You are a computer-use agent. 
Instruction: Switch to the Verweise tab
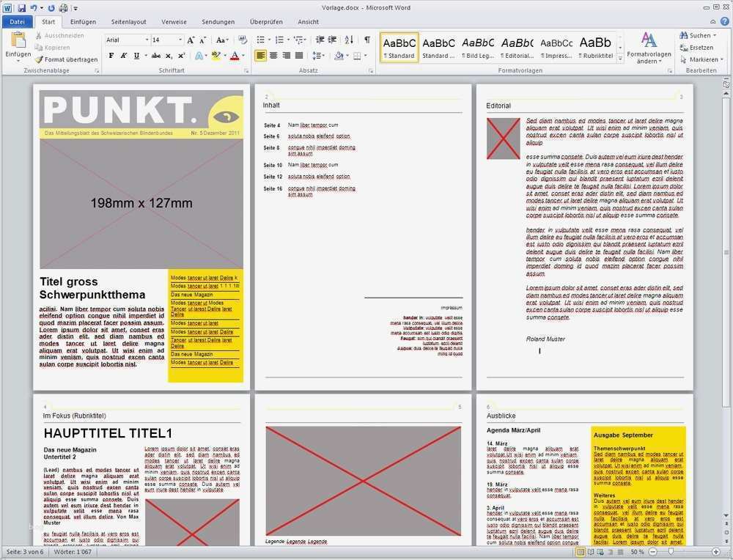tap(174, 21)
